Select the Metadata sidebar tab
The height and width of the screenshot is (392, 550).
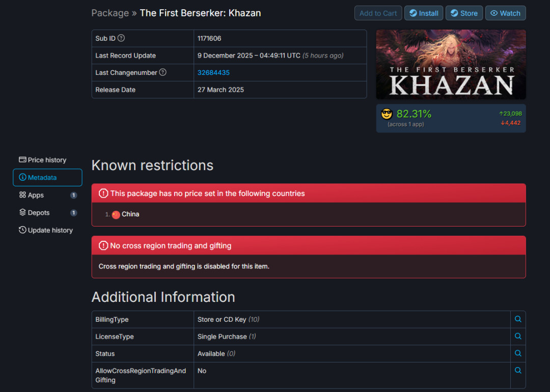point(47,177)
